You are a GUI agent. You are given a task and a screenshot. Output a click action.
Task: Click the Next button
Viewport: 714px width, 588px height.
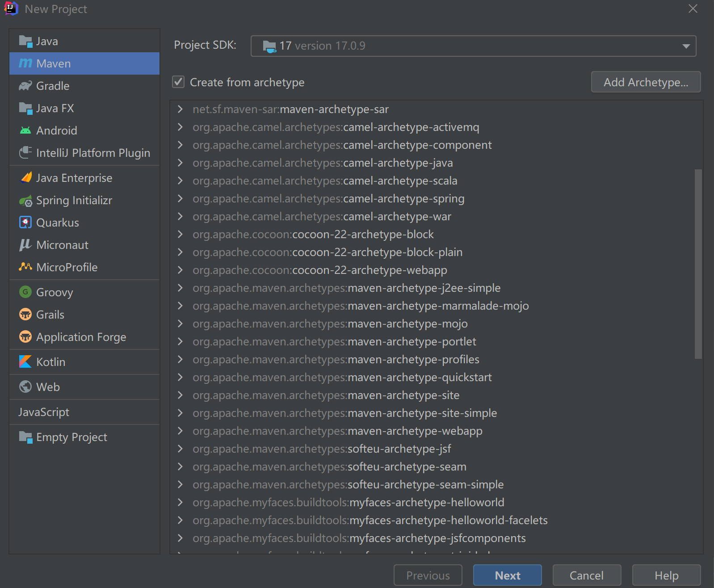coord(508,575)
